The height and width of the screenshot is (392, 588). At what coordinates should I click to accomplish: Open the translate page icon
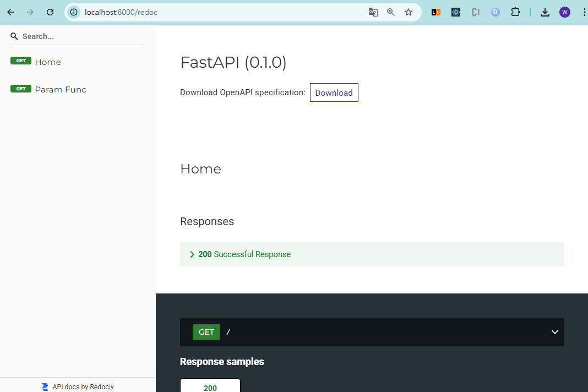[x=373, y=12]
